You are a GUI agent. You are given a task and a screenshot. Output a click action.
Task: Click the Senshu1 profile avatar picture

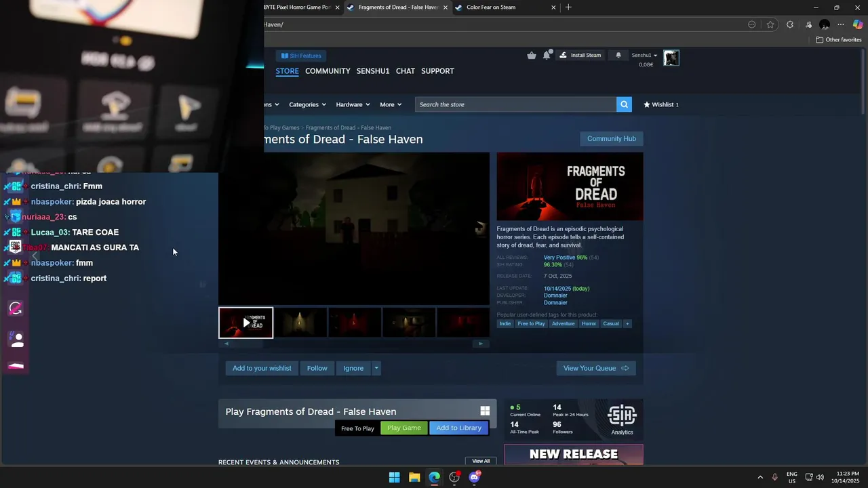coord(671,58)
